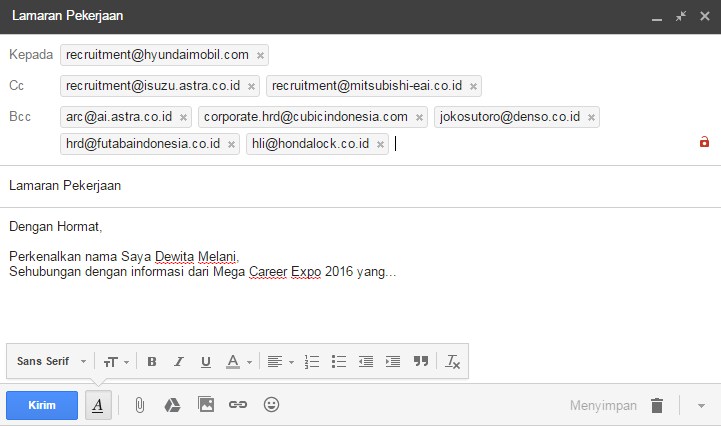This screenshot has width=721, height=426.
Task: Apply quote formatting
Action: coord(421,361)
